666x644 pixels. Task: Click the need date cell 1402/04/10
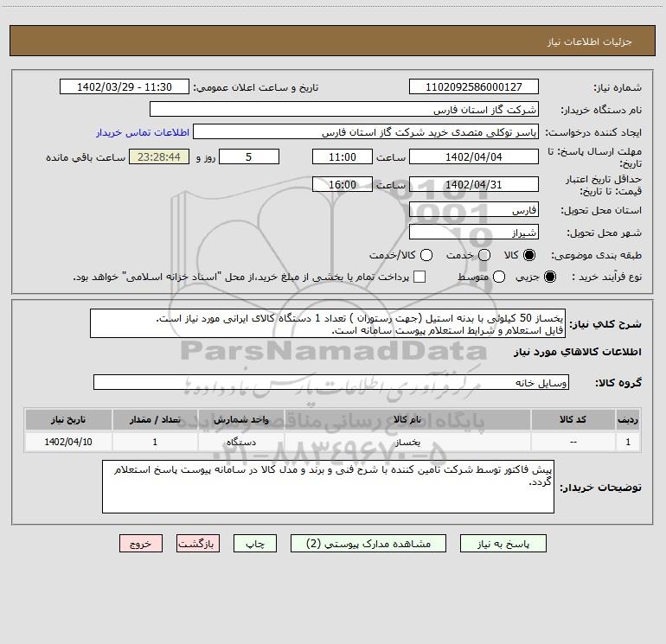(68, 443)
